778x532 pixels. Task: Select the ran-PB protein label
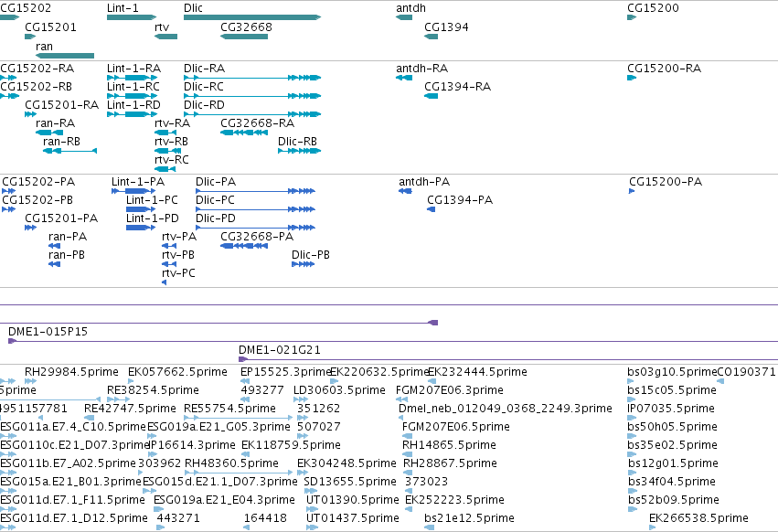[67, 255]
